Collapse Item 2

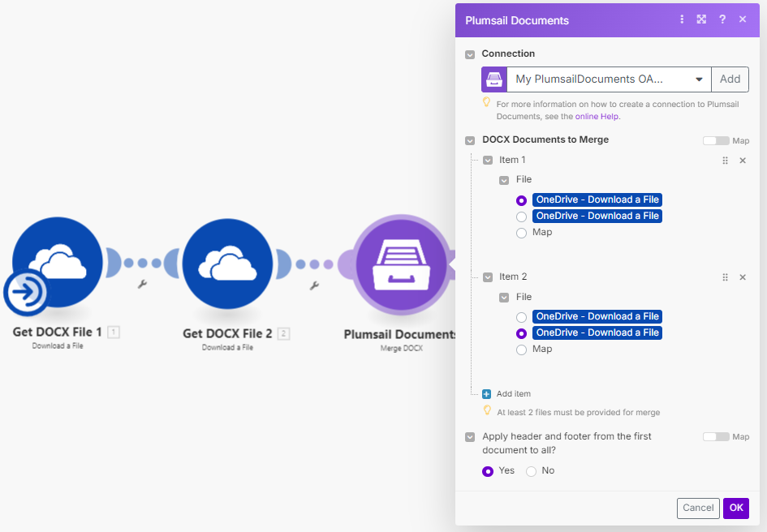tap(488, 277)
